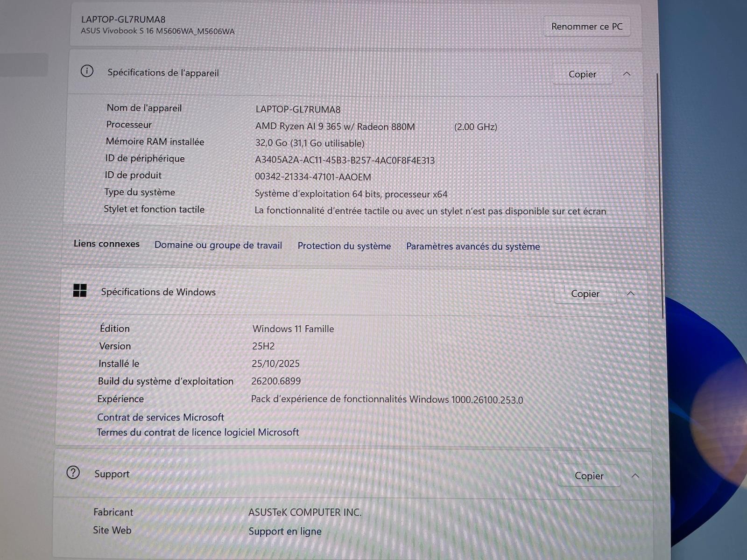747x560 pixels.
Task: Select the OS build value 26200.6899
Action: (x=276, y=381)
